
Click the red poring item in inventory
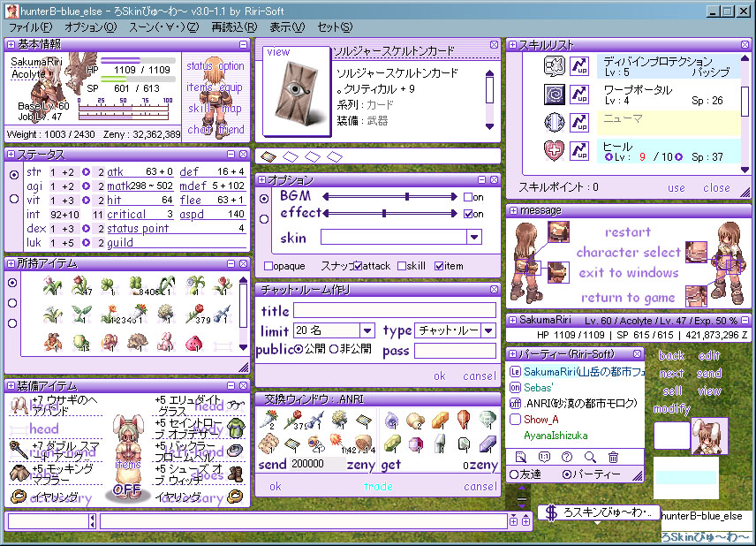(x=193, y=343)
